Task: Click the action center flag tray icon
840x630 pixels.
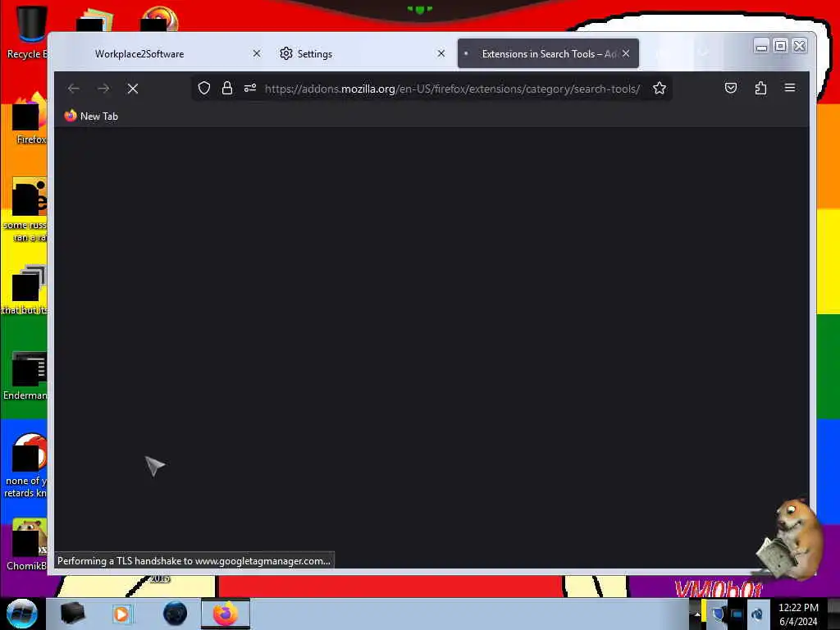Action: (x=718, y=614)
